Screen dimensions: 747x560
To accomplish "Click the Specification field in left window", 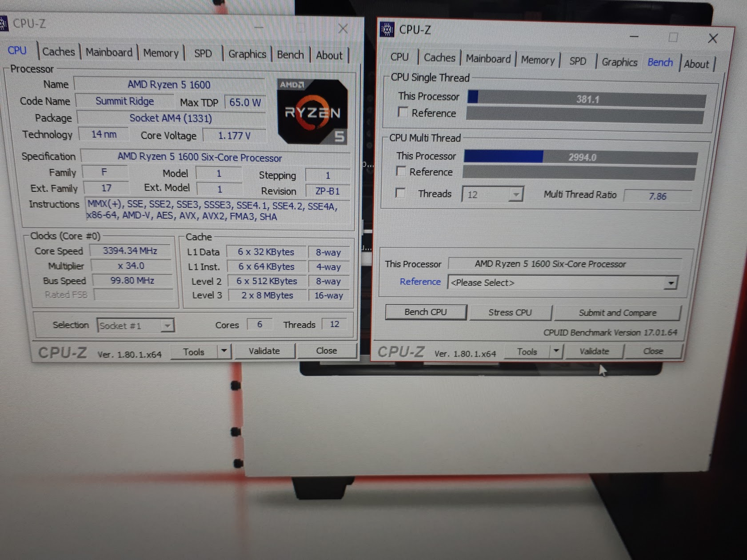I will tap(216, 157).
